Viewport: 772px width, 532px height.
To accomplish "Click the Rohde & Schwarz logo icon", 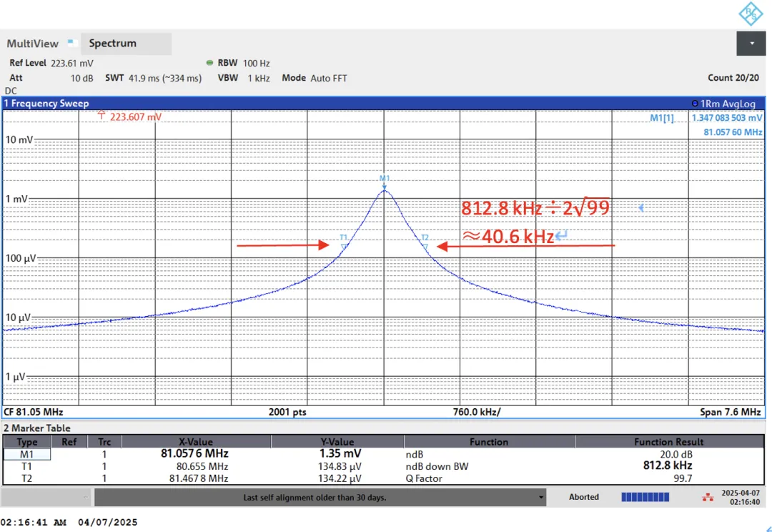I will click(x=750, y=14).
